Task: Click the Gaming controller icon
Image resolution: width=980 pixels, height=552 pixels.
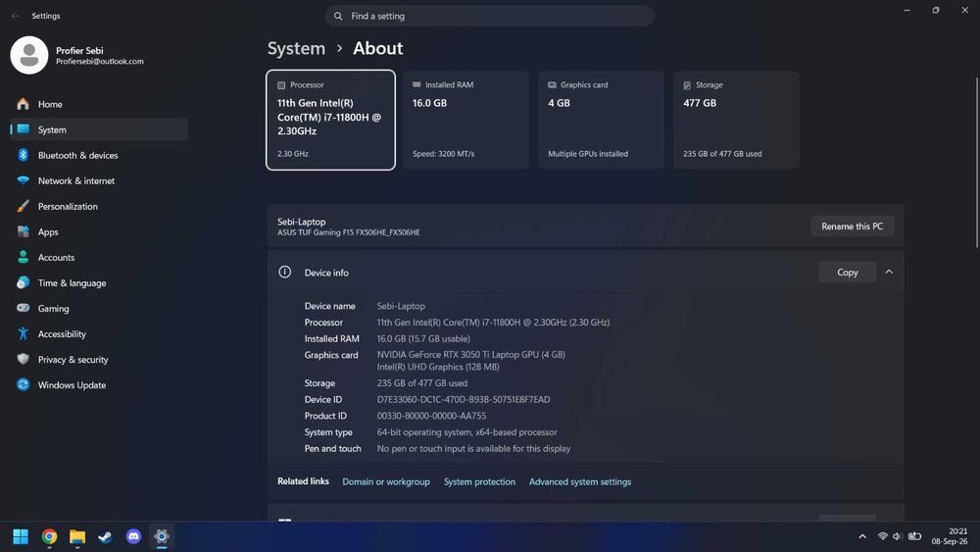Action: [x=24, y=308]
